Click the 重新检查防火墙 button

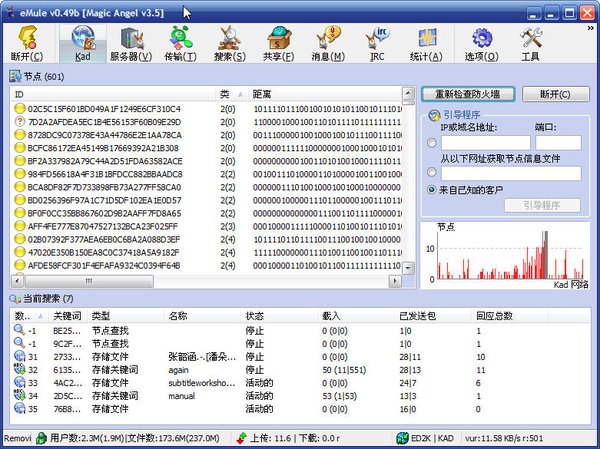[x=468, y=94]
